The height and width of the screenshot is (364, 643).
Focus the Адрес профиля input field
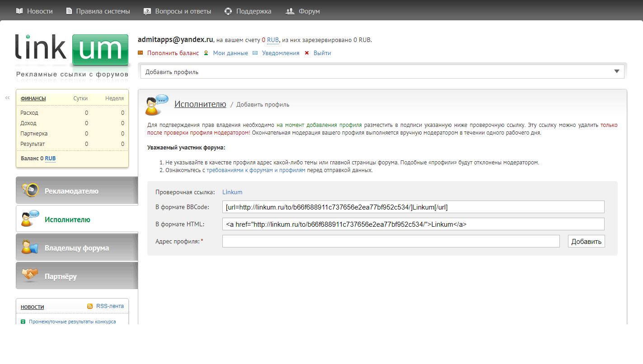click(391, 241)
